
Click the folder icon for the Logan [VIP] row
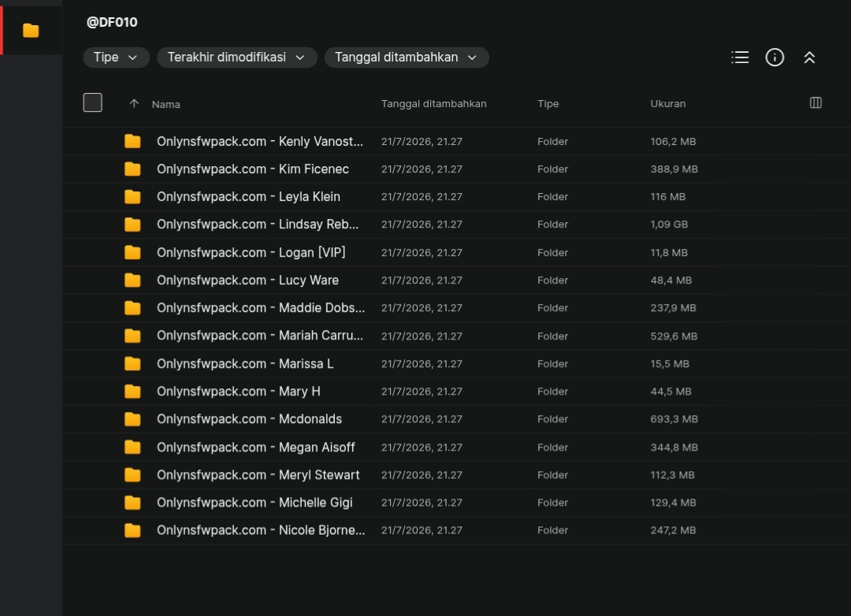coord(132,253)
